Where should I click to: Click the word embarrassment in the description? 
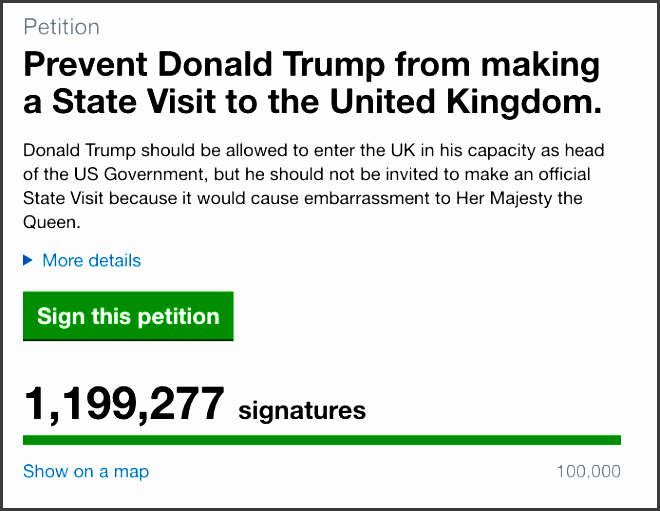click(366, 198)
